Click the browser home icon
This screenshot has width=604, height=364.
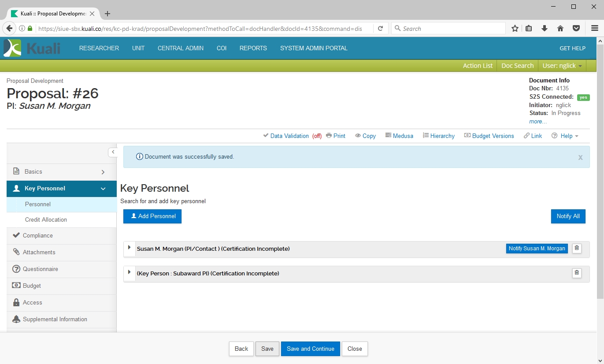[x=560, y=29]
